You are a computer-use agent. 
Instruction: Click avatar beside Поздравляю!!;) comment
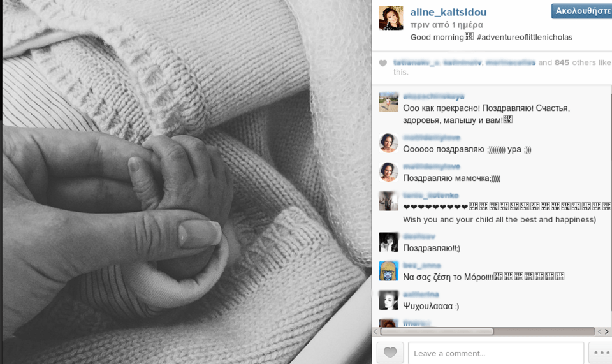click(x=388, y=242)
